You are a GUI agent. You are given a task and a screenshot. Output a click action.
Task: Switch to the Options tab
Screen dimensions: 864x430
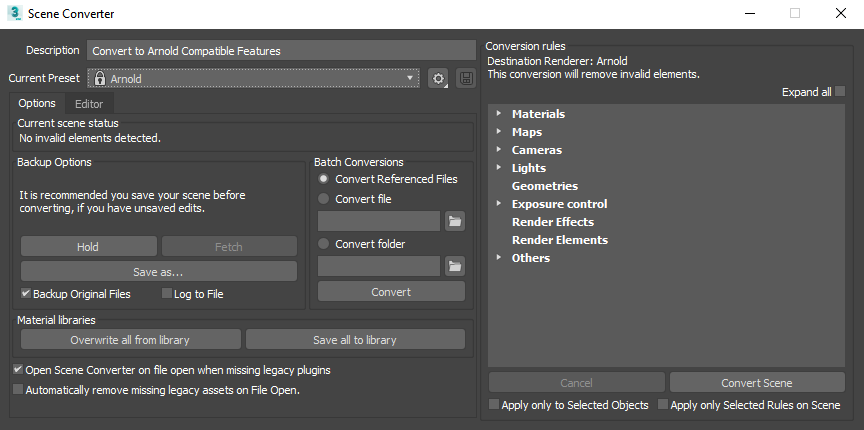tap(37, 103)
